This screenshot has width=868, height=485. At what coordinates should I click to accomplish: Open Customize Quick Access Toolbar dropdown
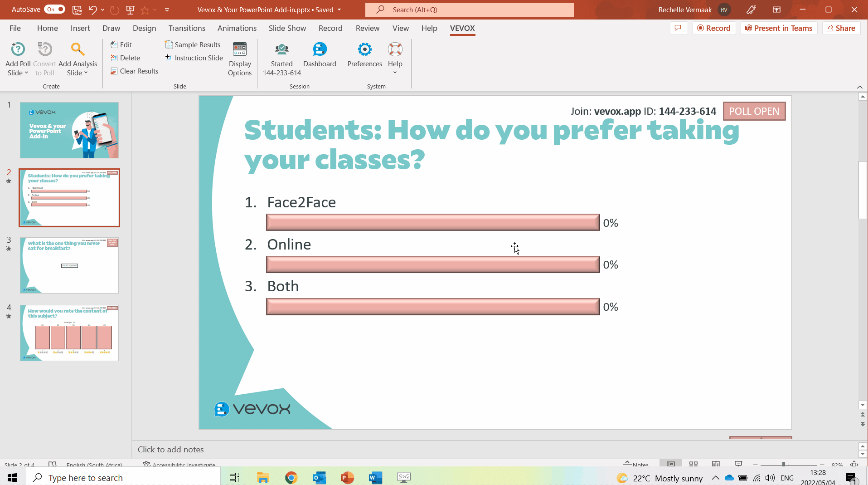coord(167,10)
